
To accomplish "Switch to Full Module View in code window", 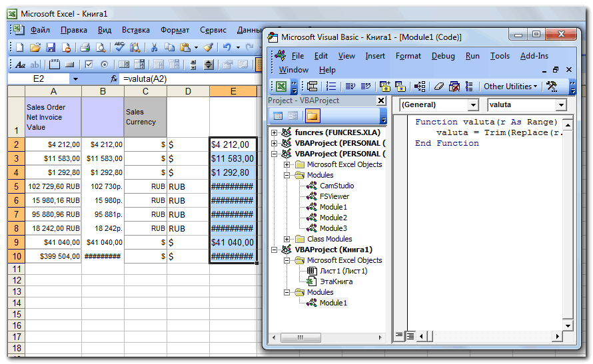I will tap(410, 335).
